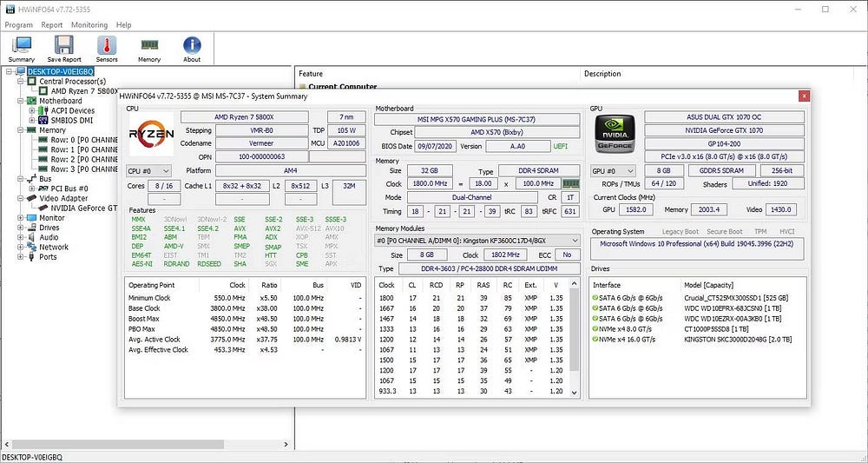Click the Central Processor(s) chip icon
This screenshot has height=463, width=868.
pyautogui.click(x=32, y=82)
